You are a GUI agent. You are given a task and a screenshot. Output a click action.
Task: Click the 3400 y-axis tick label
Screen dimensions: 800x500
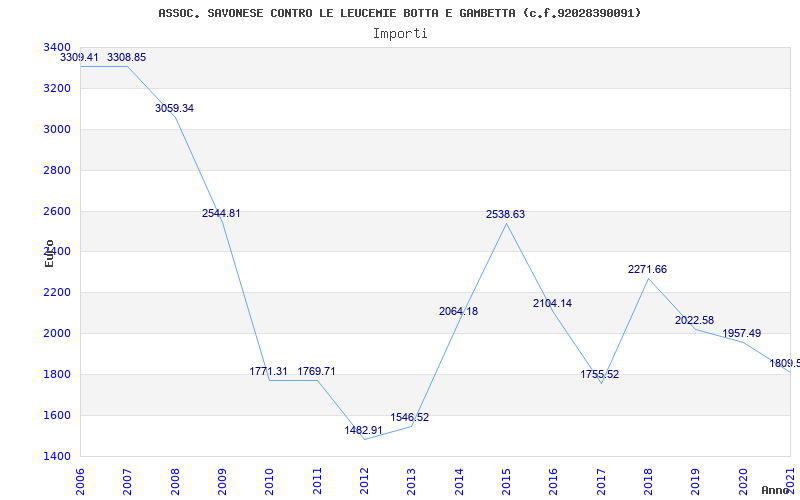(58, 47)
